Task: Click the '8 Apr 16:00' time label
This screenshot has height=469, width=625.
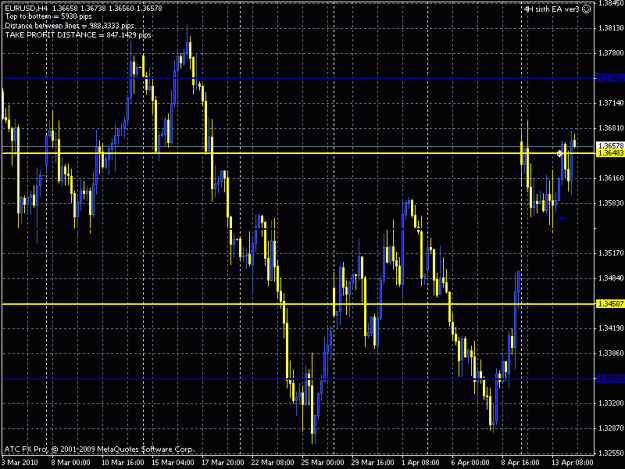Action: pos(521,463)
